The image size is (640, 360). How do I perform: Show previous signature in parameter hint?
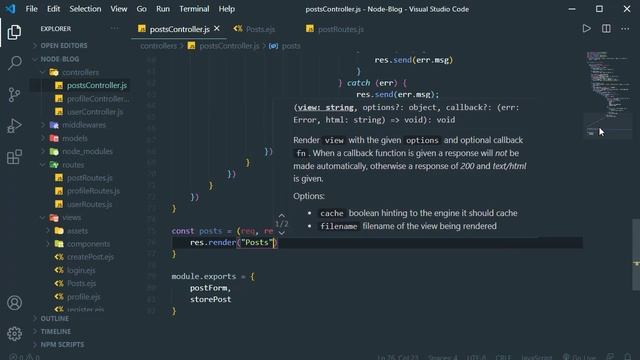282,216
